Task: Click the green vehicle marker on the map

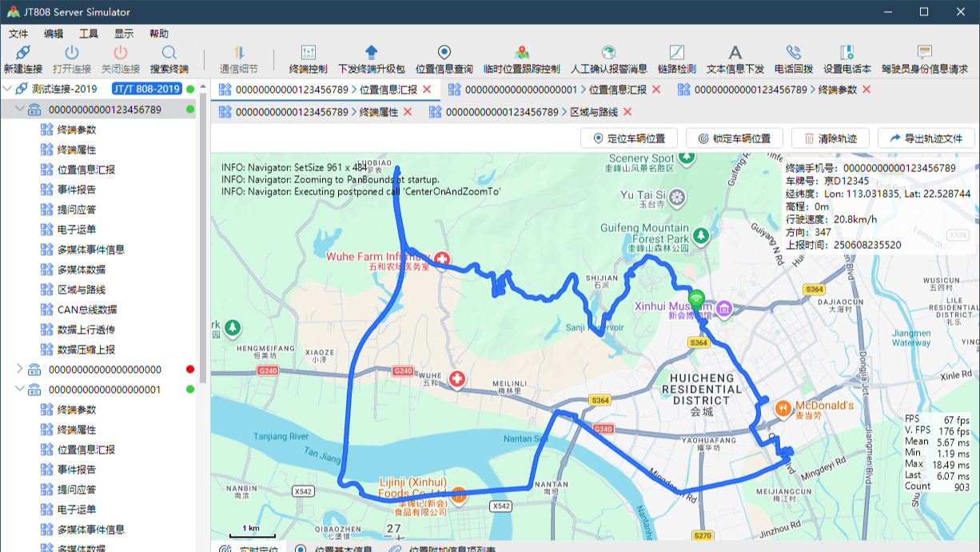Action: [697, 301]
